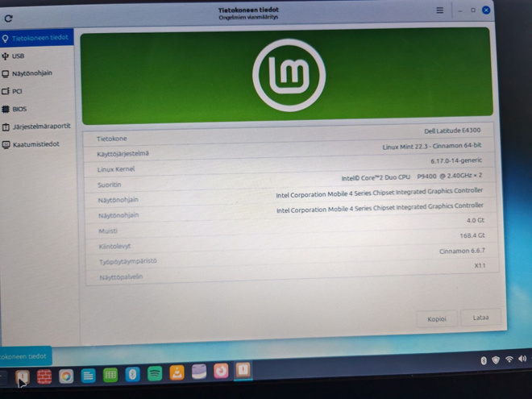Viewport: 532px width, 399px height.
Task: Click the Suoritin row label
Action: (110, 185)
